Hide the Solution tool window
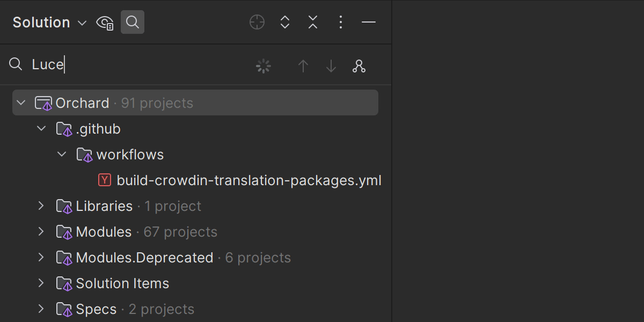This screenshot has height=322, width=644. click(369, 22)
